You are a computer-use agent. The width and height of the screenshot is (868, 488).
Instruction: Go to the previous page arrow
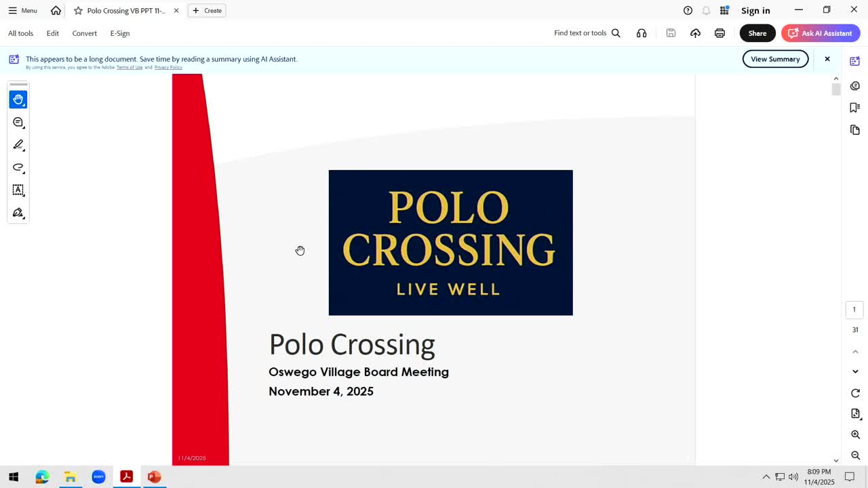pyautogui.click(x=855, y=351)
